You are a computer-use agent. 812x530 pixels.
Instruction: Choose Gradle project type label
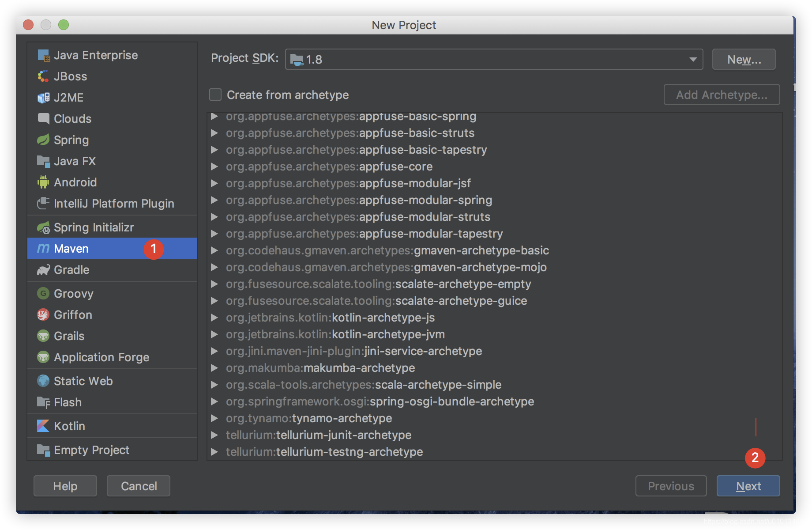tap(71, 270)
